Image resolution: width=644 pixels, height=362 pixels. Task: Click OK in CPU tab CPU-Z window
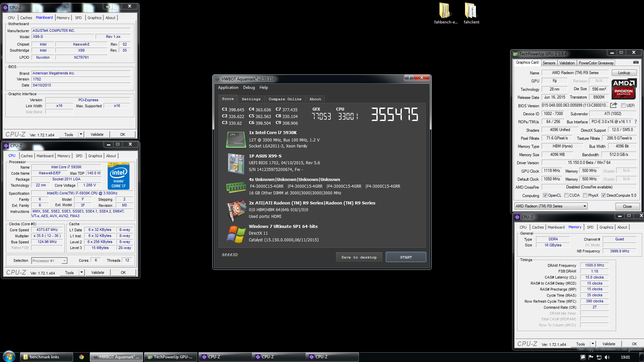pyautogui.click(x=123, y=273)
